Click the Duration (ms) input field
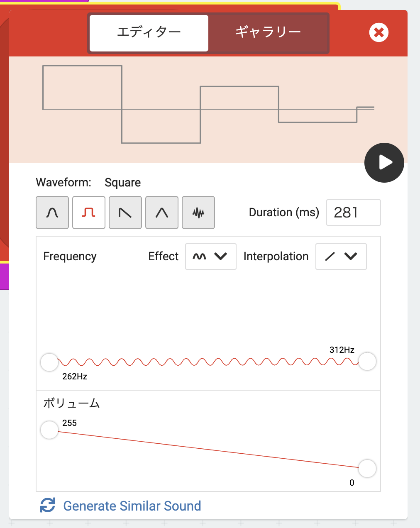 coord(353,213)
